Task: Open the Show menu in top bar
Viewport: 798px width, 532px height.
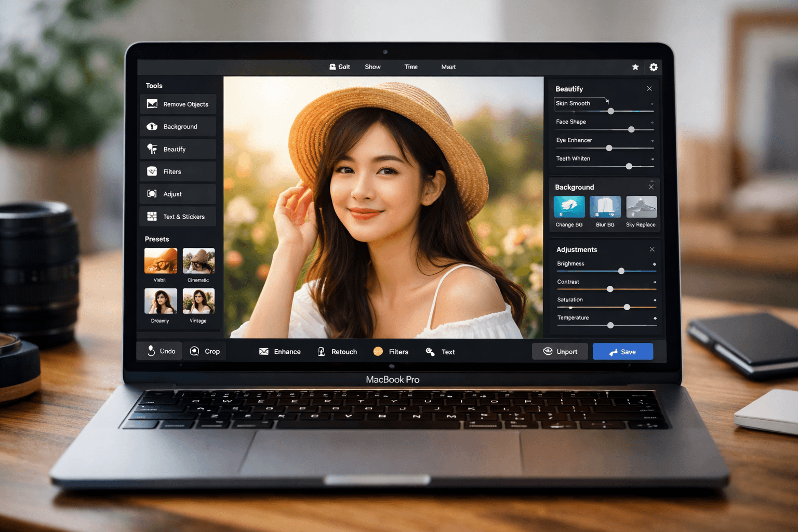Action: tap(373, 67)
